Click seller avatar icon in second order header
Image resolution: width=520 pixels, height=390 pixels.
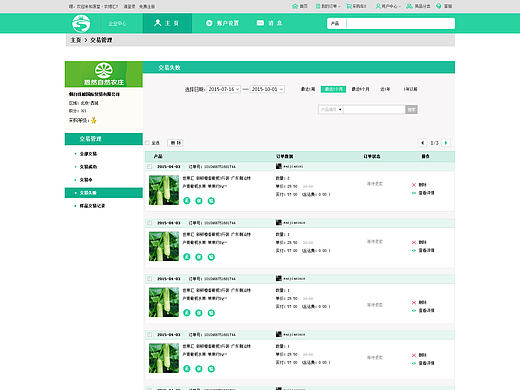279,222
